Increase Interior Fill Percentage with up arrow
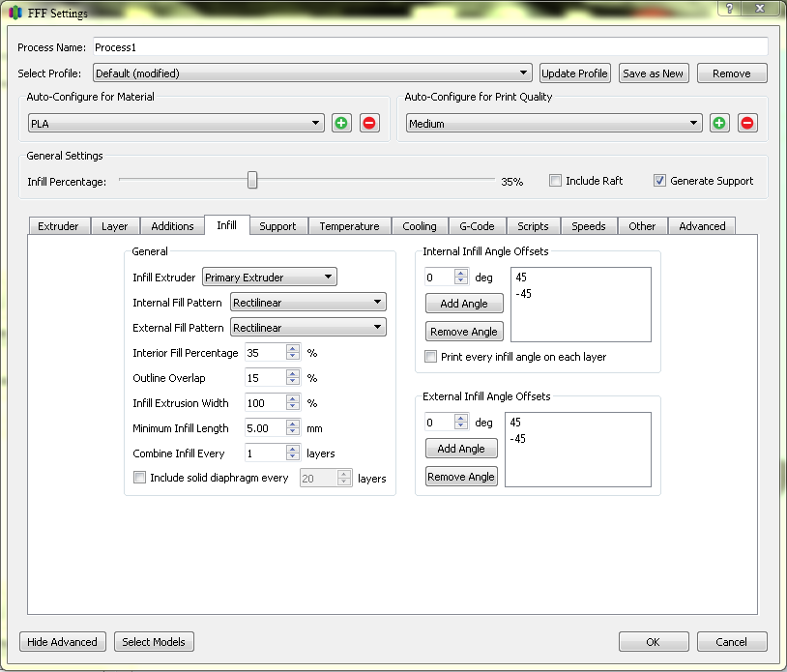 point(293,349)
